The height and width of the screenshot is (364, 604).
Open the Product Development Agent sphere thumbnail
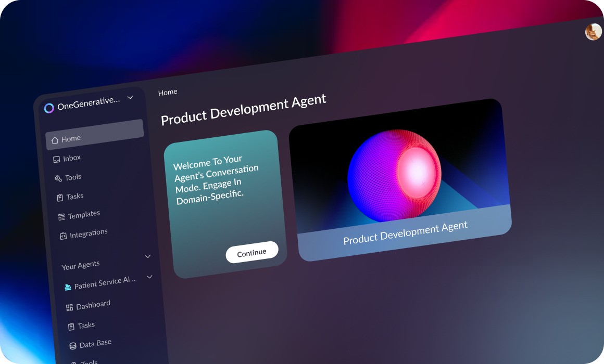(x=400, y=166)
